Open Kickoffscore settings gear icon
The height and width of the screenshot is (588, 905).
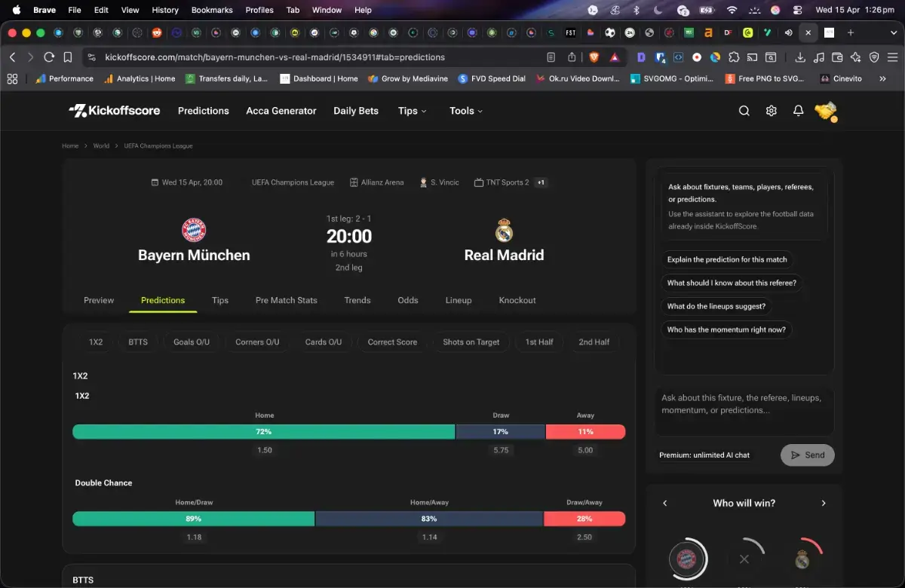pyautogui.click(x=771, y=111)
